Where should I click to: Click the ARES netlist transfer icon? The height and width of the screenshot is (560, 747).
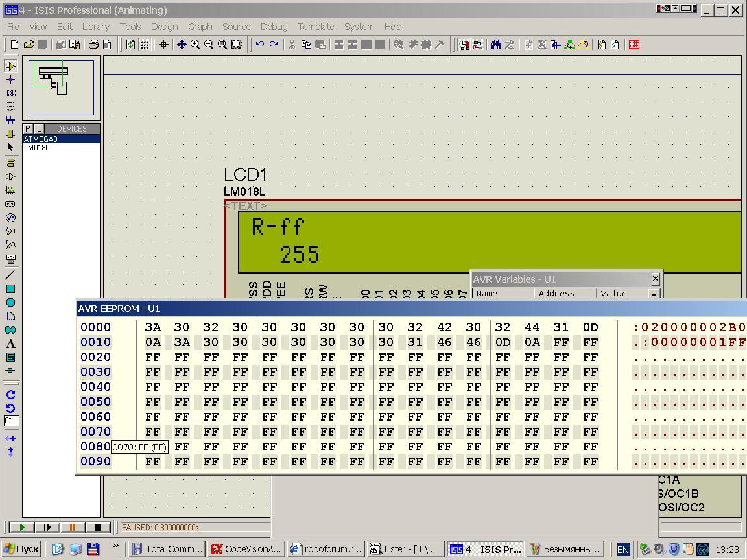634,45
